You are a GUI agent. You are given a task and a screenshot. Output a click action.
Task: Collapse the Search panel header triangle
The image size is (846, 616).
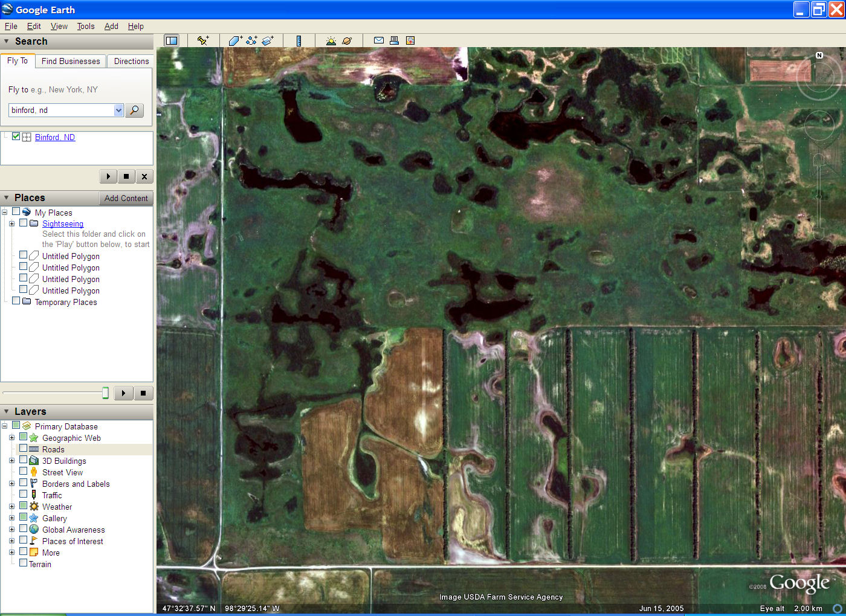(x=7, y=42)
